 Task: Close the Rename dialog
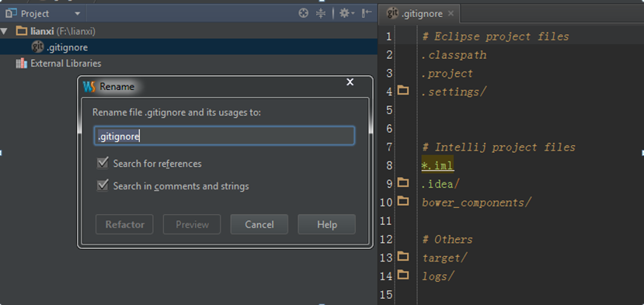350,82
